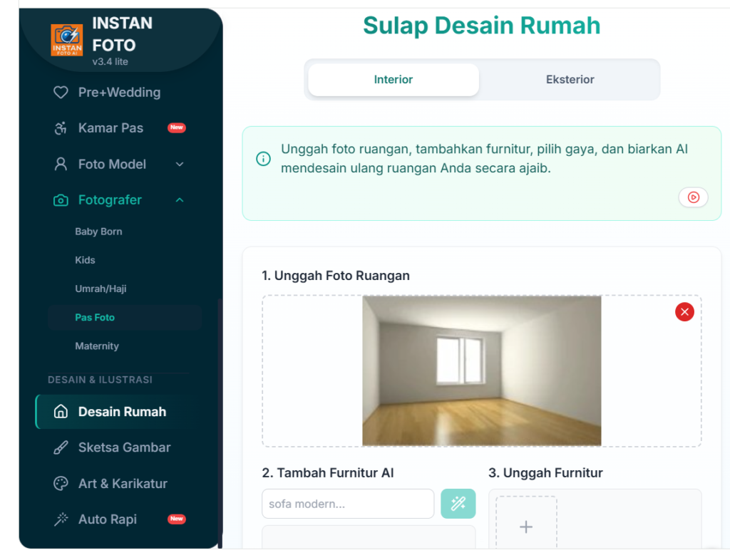Screen dimensions: 730x560
Task: Click the sofa modern furniture input field
Action: [x=348, y=504]
